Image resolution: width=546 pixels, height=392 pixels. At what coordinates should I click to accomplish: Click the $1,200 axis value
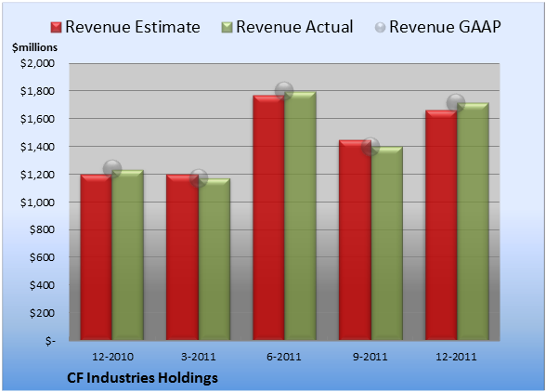[x=37, y=175]
